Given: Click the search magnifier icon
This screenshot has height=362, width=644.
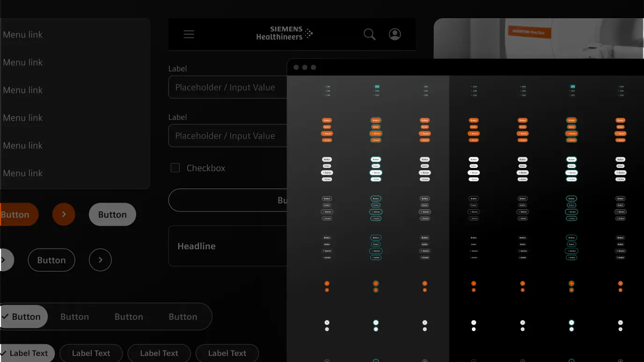Looking at the screenshot, I should tap(370, 34).
